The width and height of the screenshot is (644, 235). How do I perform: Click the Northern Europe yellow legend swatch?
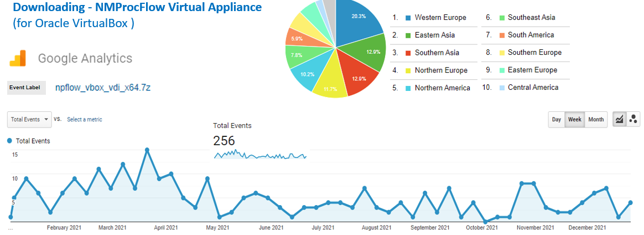(x=408, y=70)
